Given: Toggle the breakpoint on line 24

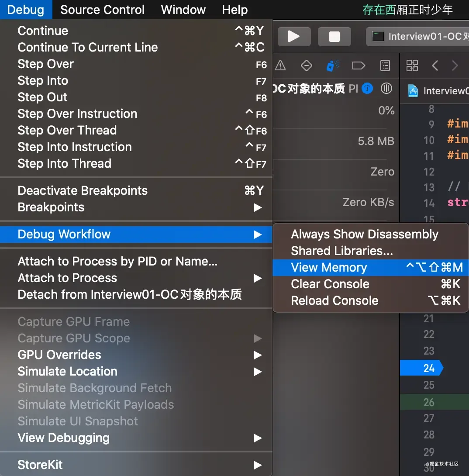Looking at the screenshot, I should point(421,368).
